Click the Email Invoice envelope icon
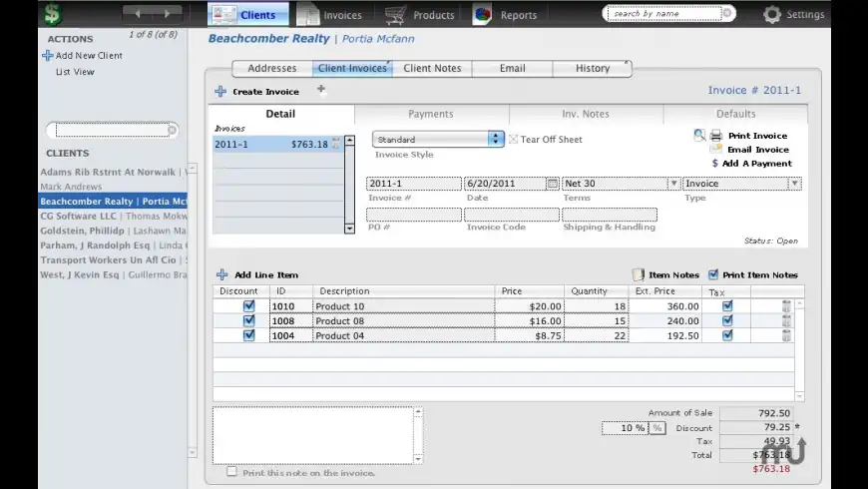Screen dimensions: 868x489 pyautogui.click(x=715, y=150)
